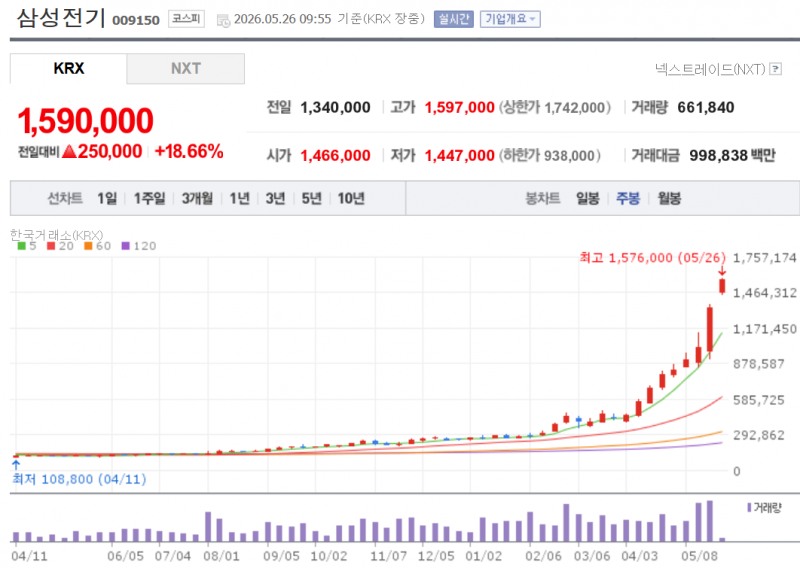This screenshot has width=800, height=568.
Task: Select the 주봉 candle chart
Action: [x=628, y=198]
